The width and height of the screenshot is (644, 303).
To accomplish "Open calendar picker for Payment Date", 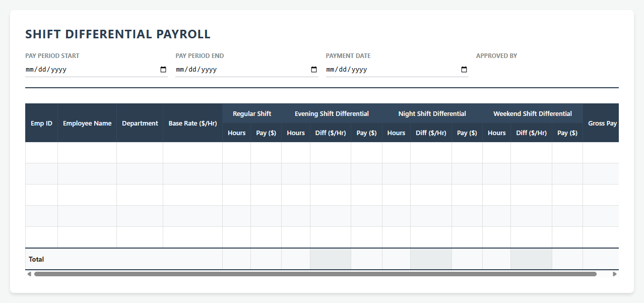I will tap(464, 70).
